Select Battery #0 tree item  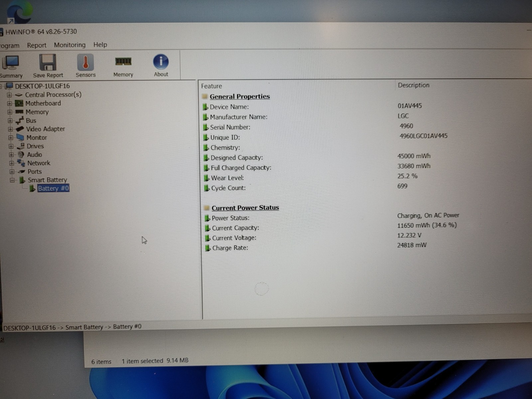[53, 189]
